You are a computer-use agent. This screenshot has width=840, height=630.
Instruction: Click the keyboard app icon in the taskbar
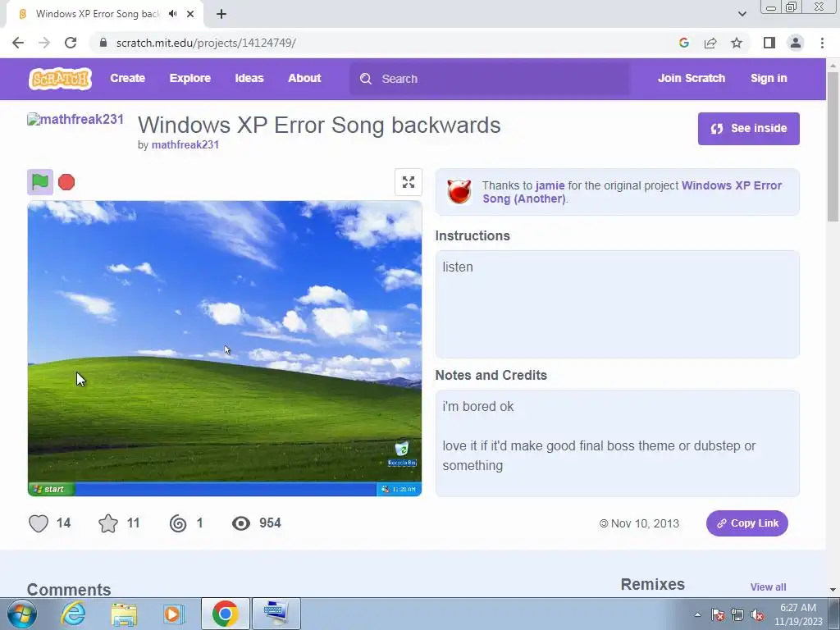[x=276, y=614]
